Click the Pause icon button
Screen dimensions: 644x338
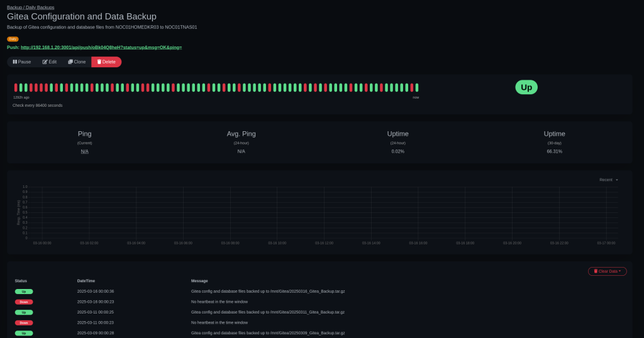pyautogui.click(x=15, y=62)
